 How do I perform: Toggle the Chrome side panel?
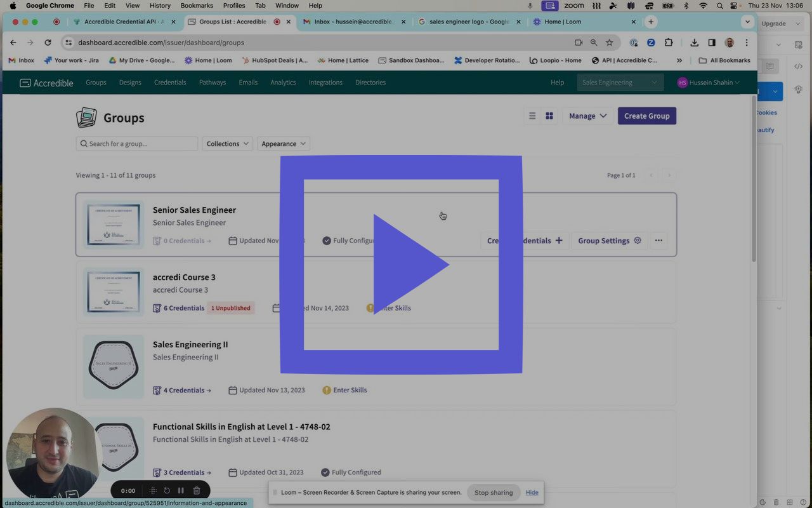pos(712,43)
